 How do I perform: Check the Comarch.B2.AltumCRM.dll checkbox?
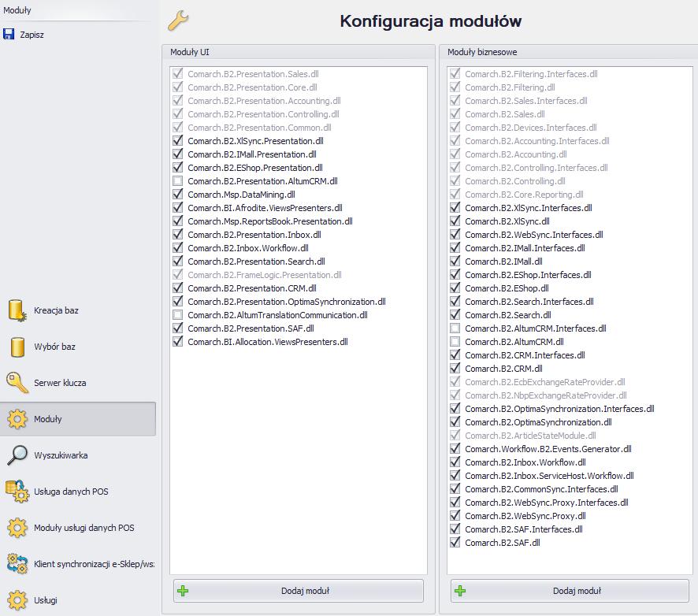455,342
